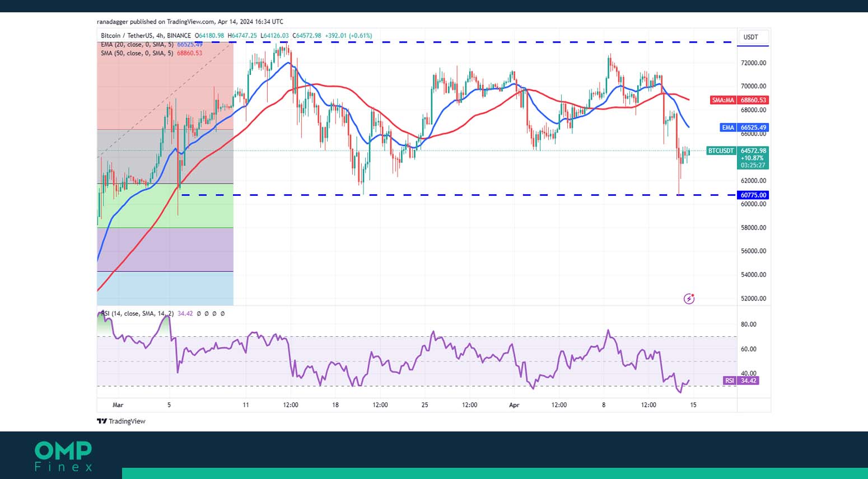
Task: Click the 18 date label on the time axis
Action: click(335, 405)
